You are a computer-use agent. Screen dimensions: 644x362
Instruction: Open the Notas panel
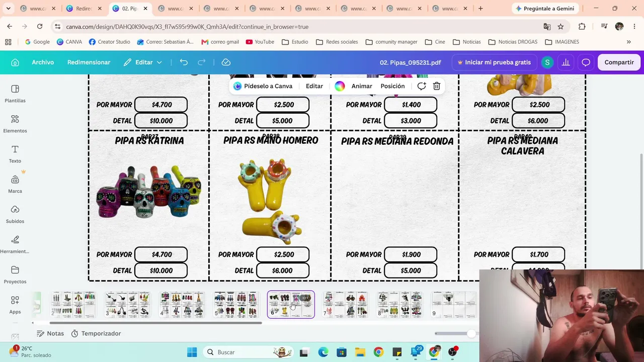[x=50, y=333]
